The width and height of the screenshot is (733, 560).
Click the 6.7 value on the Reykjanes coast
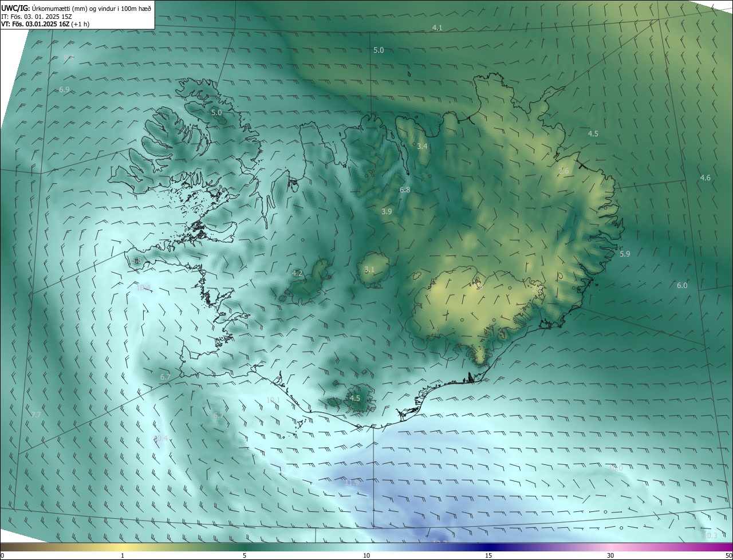(165, 377)
